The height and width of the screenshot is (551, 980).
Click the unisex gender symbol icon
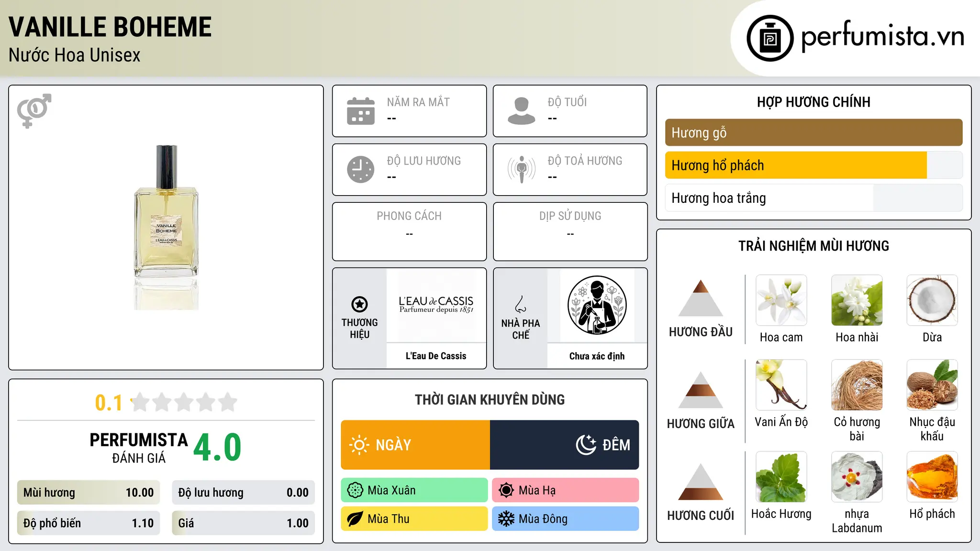coord(34,111)
